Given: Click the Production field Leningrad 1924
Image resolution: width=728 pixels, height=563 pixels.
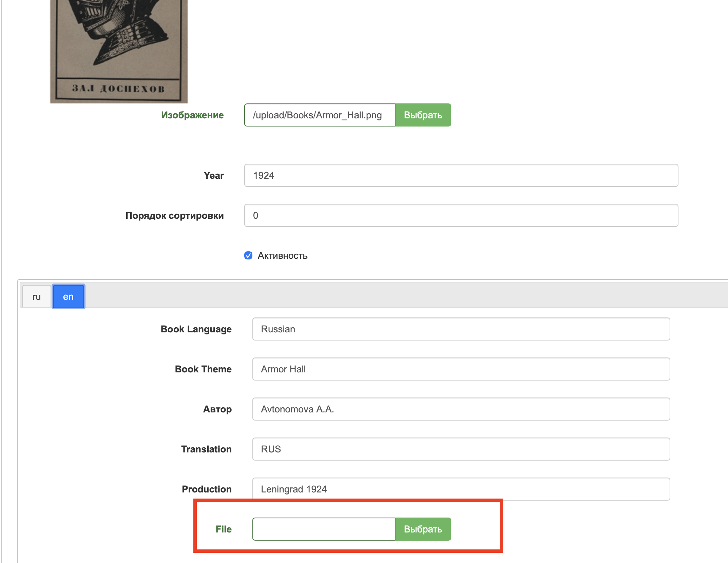Looking at the screenshot, I should tap(461, 489).
